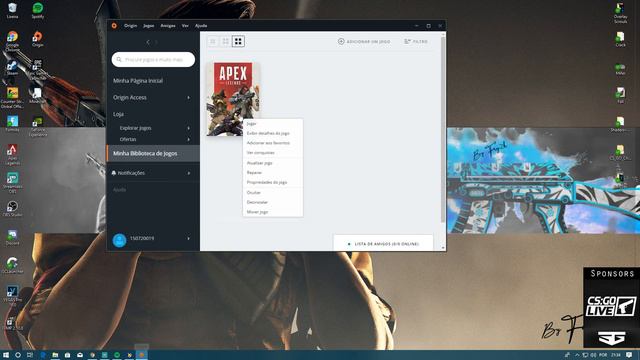The image size is (640, 360).
Task: Open the Origin desktop shortcut
Action: click(38, 39)
